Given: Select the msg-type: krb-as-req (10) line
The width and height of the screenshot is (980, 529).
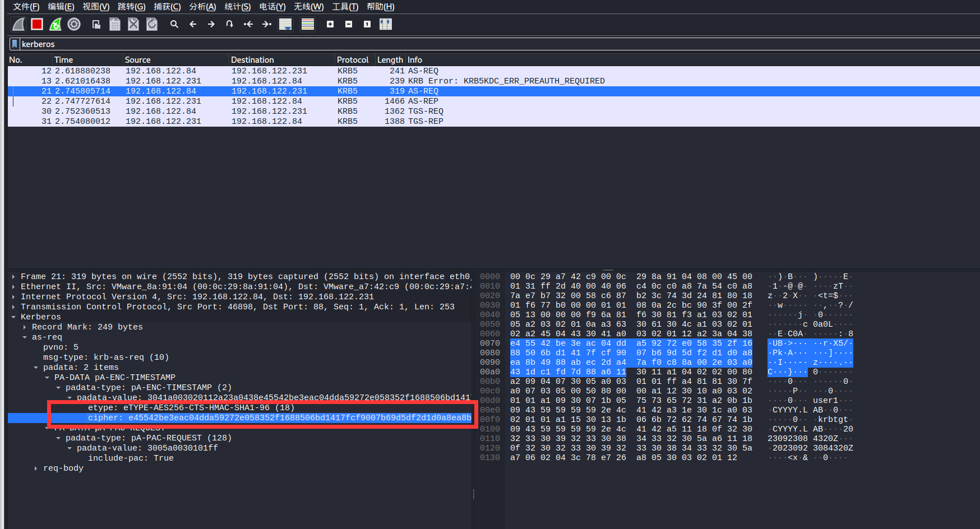Looking at the screenshot, I should pos(106,358).
